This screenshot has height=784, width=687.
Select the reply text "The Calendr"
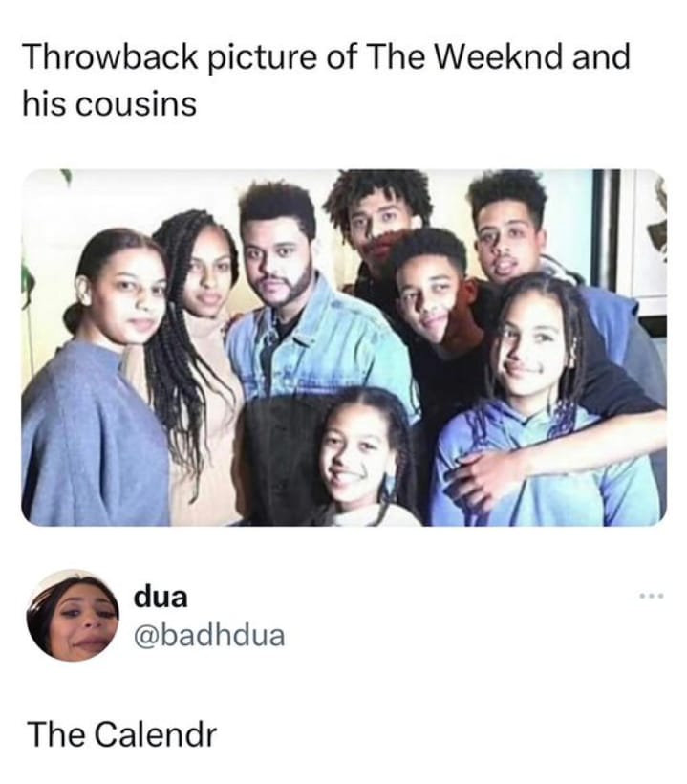tap(122, 734)
